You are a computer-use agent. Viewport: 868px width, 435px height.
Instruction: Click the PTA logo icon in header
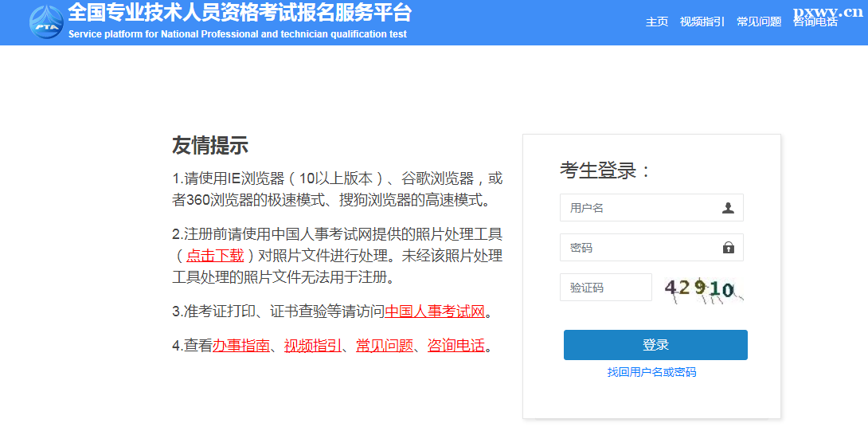[x=46, y=22]
